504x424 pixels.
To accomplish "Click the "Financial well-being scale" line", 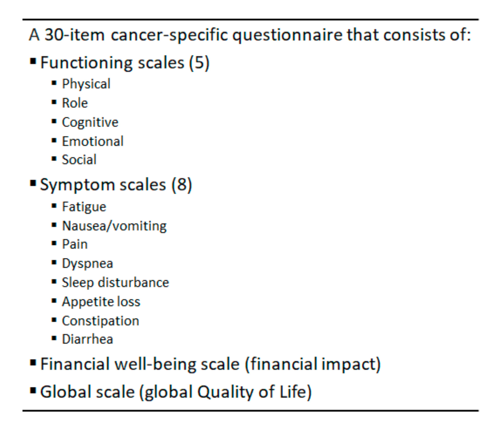I will 210,364.
